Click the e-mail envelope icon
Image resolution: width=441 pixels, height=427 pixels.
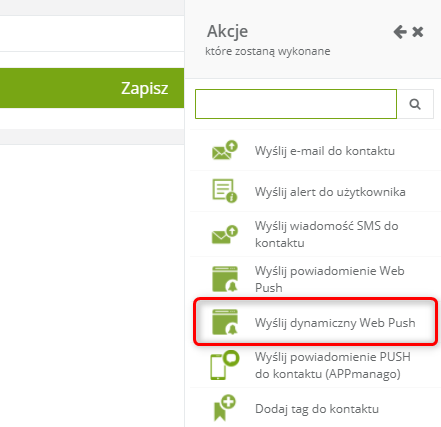point(225,150)
